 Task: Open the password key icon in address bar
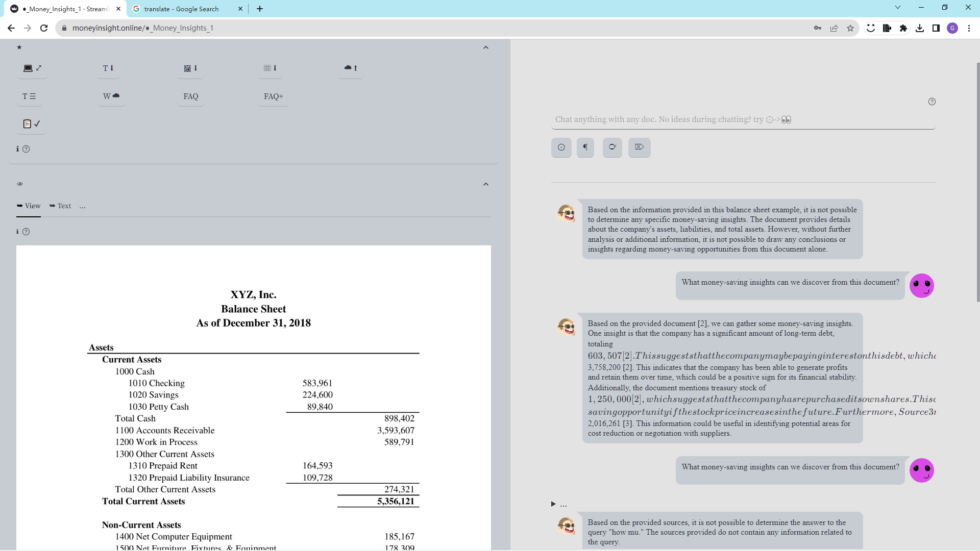818,28
